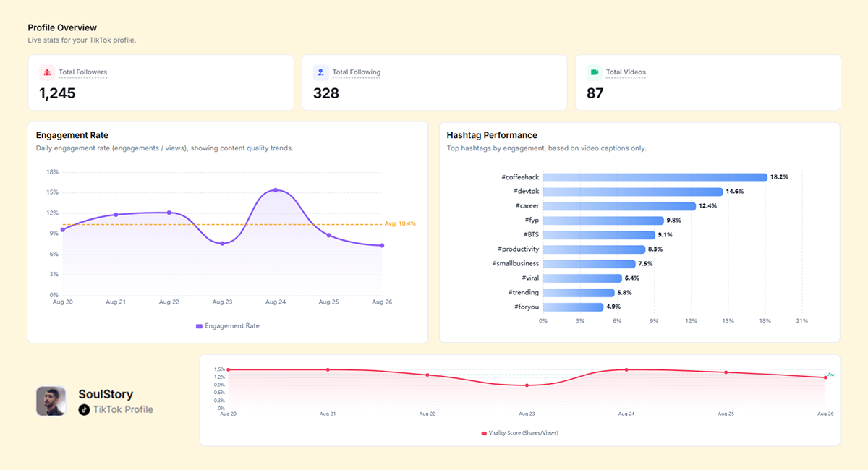Select the #smallbusiness bar
The image size is (868, 470).
[x=589, y=264]
